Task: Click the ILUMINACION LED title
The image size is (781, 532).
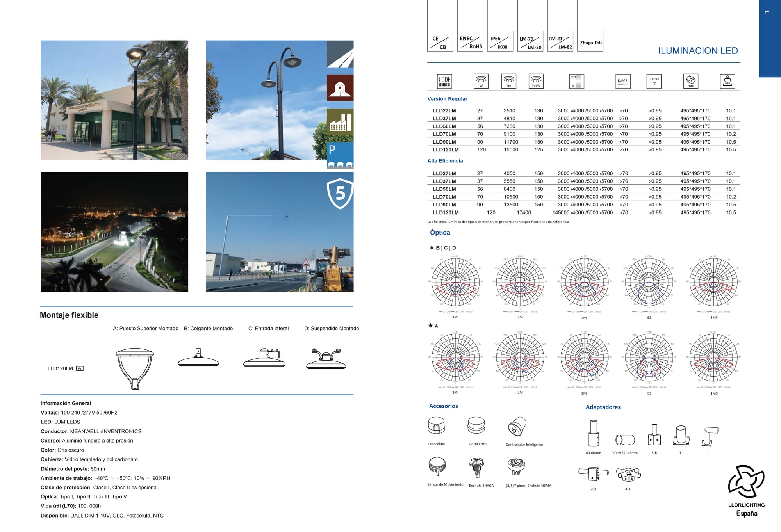Action: point(698,51)
